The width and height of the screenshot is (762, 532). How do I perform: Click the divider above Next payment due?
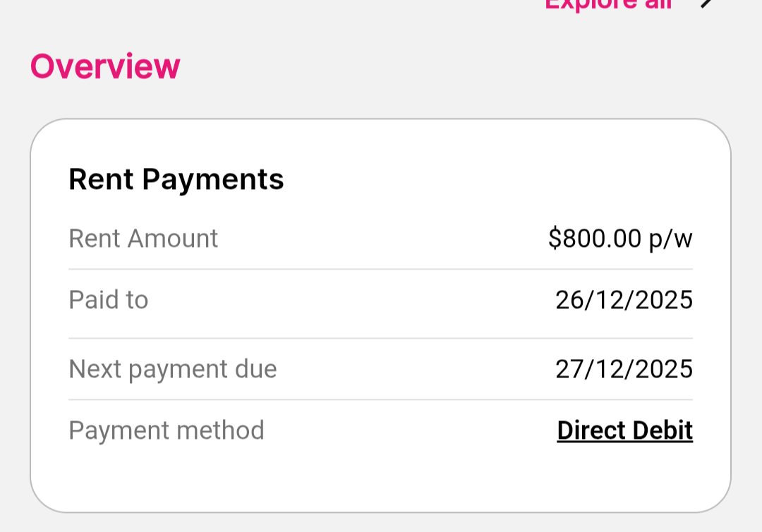click(381, 337)
